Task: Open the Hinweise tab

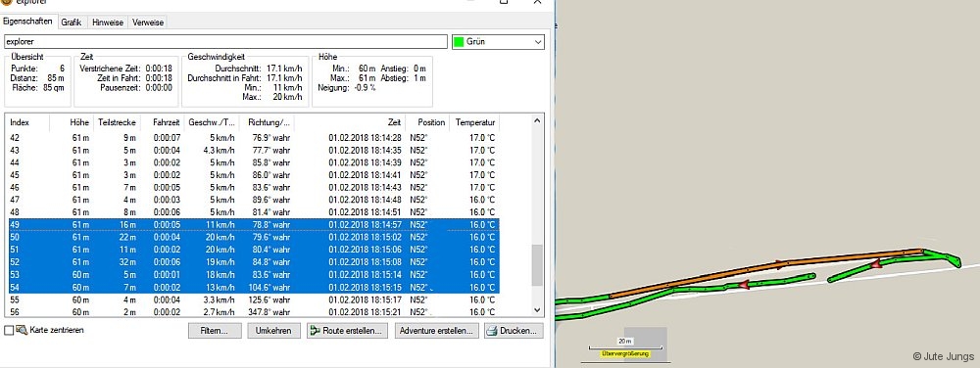Action: (108, 23)
